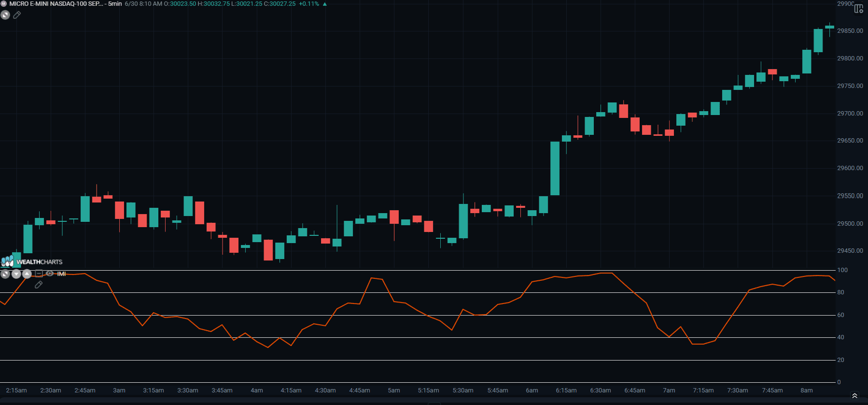Click the orange IMI line peak near 6:30am
This screenshot has height=405, width=868.
click(x=606, y=273)
